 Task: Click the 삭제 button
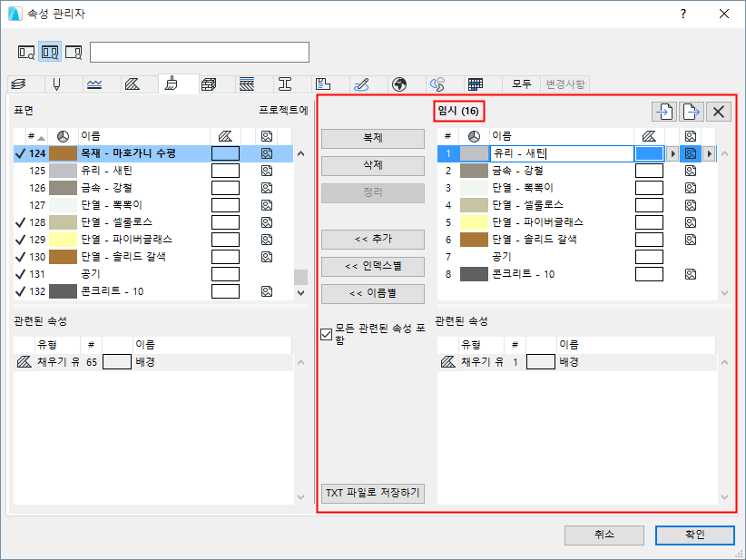(373, 165)
